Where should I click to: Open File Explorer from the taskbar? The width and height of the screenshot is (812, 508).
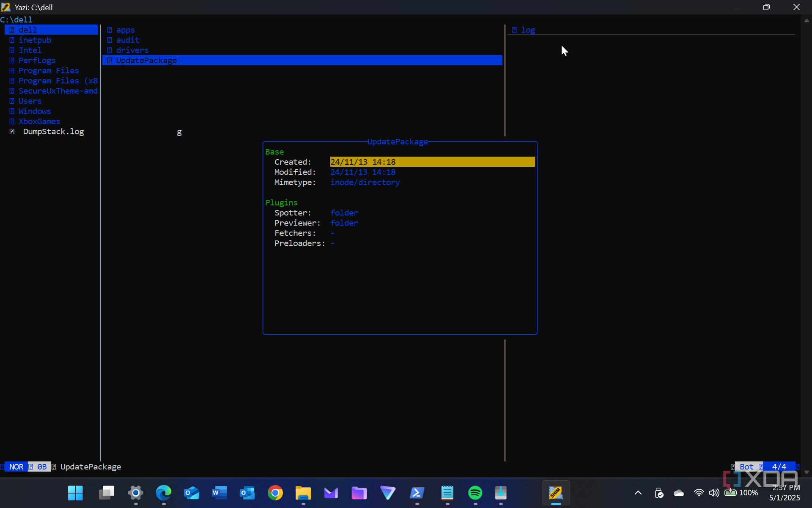coord(303,493)
